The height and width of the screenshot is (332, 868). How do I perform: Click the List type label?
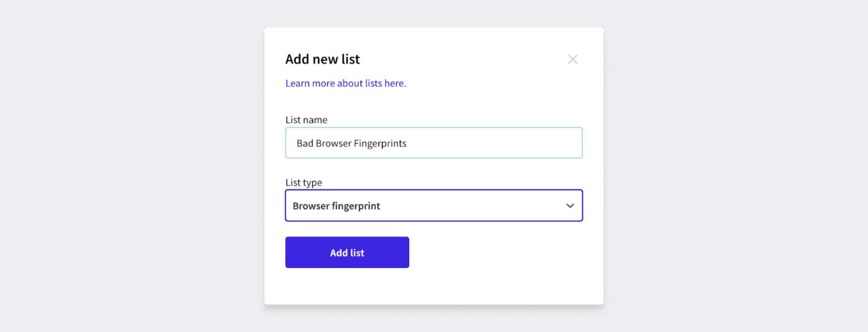pos(303,182)
